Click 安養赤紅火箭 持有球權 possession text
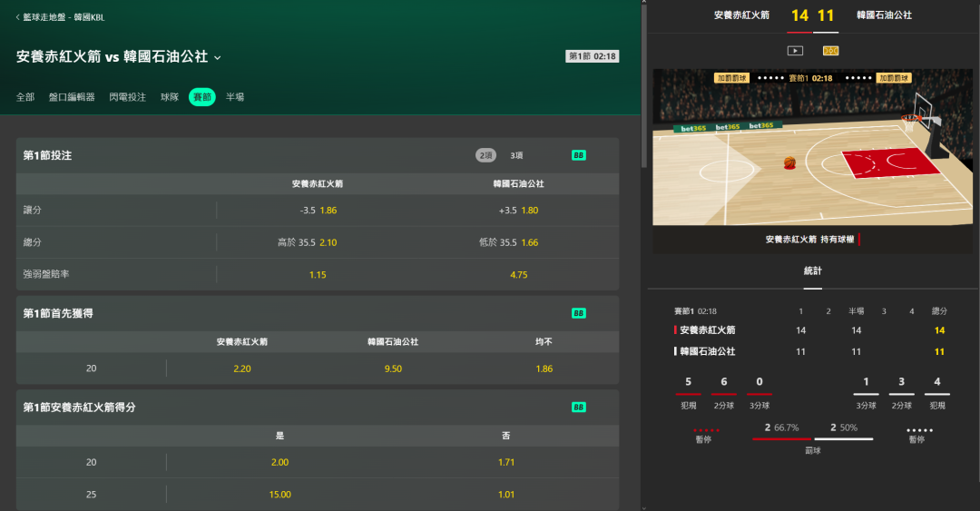980x511 pixels. pyautogui.click(x=809, y=239)
